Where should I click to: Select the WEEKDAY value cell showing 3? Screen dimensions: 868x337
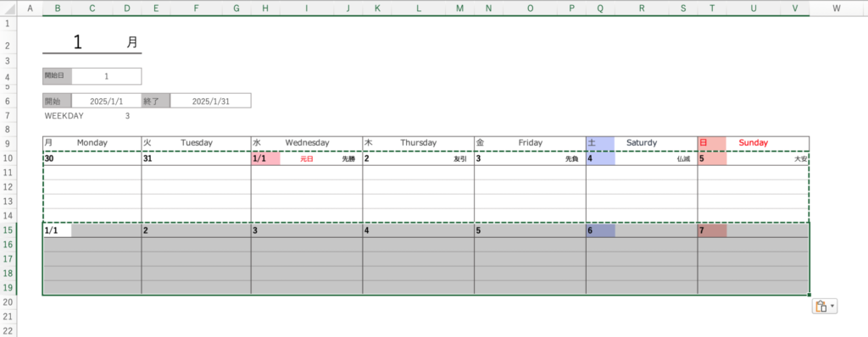point(127,116)
